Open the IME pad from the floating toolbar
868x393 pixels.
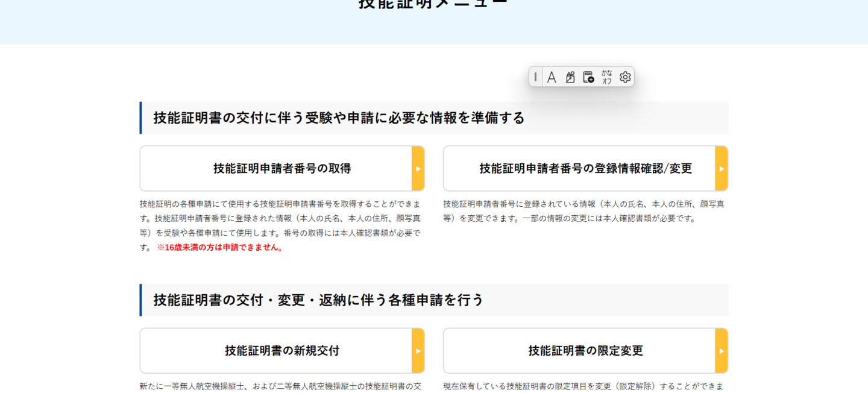tap(570, 77)
